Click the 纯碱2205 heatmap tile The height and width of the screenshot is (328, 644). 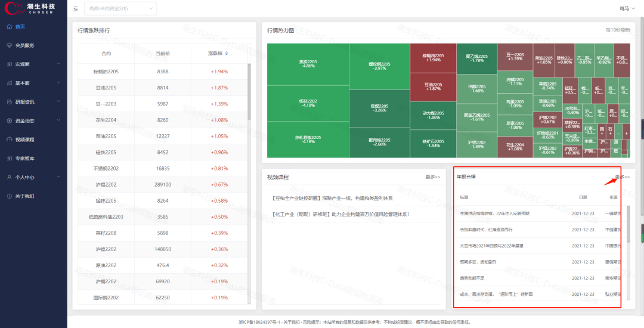pyautogui.click(x=515, y=82)
